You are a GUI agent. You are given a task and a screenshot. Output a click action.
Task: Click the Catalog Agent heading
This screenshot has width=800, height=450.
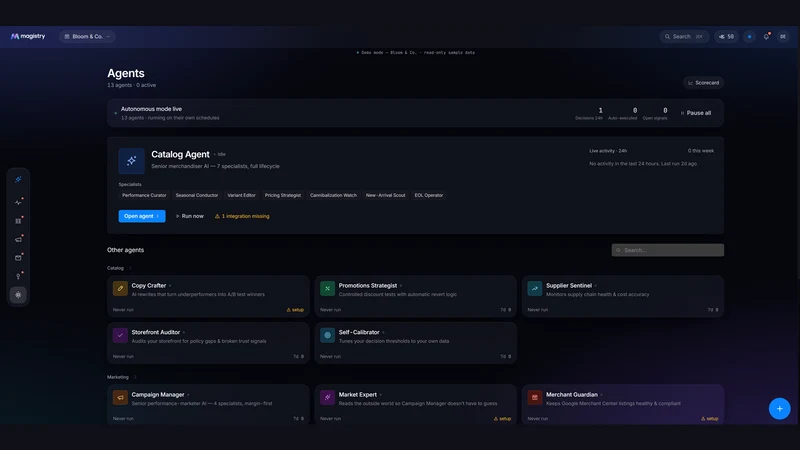point(180,154)
